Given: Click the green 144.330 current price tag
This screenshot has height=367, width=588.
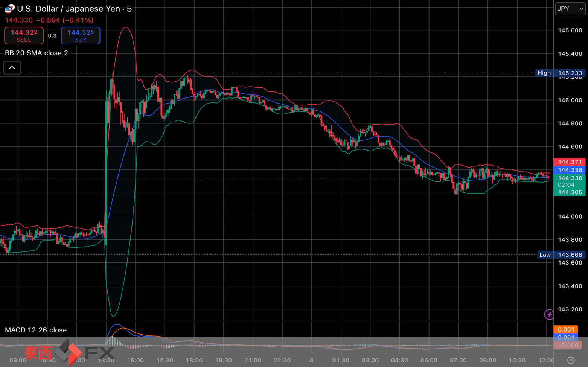Looking at the screenshot, I should [570, 178].
